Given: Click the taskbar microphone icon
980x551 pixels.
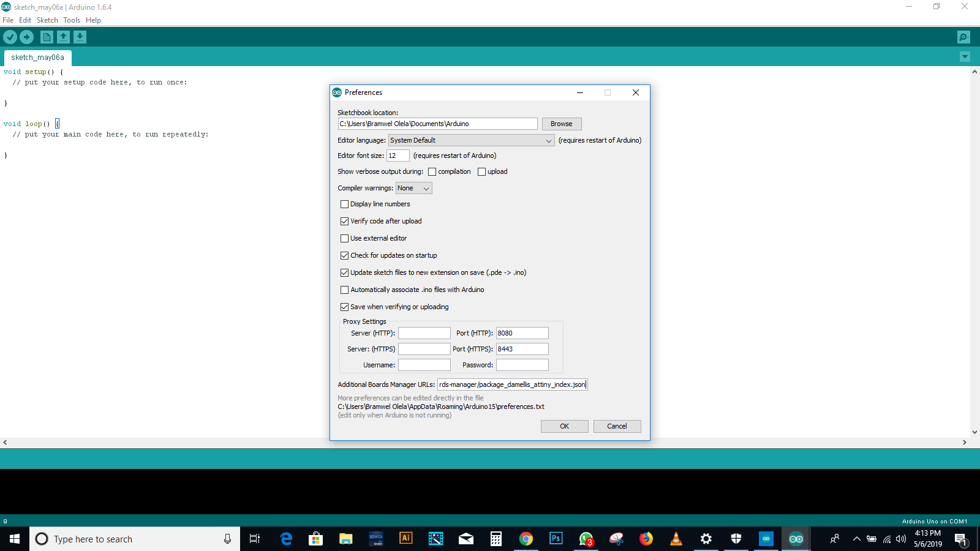Looking at the screenshot, I should point(227,539).
